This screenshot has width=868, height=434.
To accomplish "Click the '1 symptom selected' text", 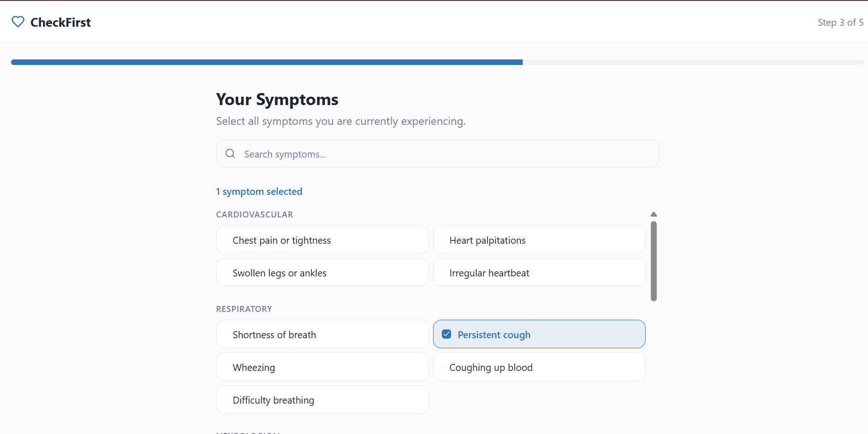I will [259, 192].
